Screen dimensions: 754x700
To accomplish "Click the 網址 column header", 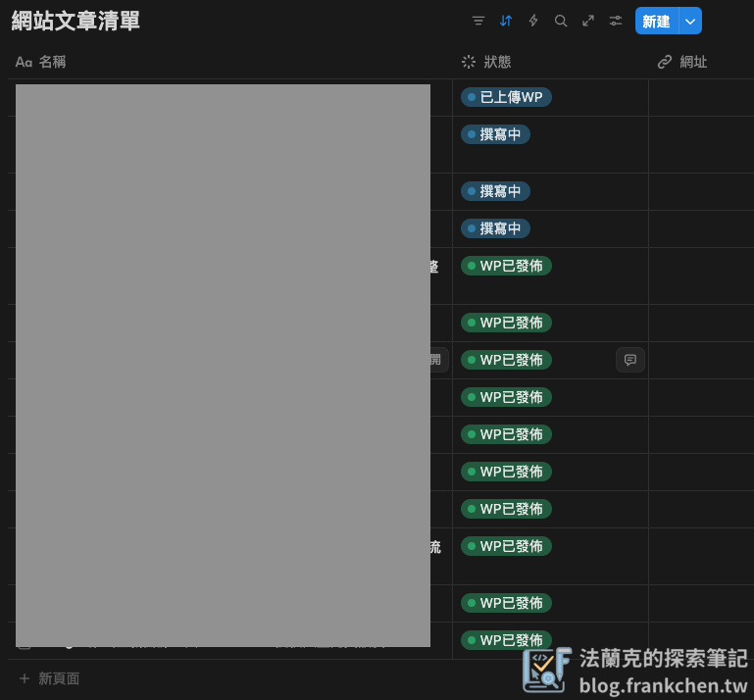I will pyautogui.click(x=682, y=62).
